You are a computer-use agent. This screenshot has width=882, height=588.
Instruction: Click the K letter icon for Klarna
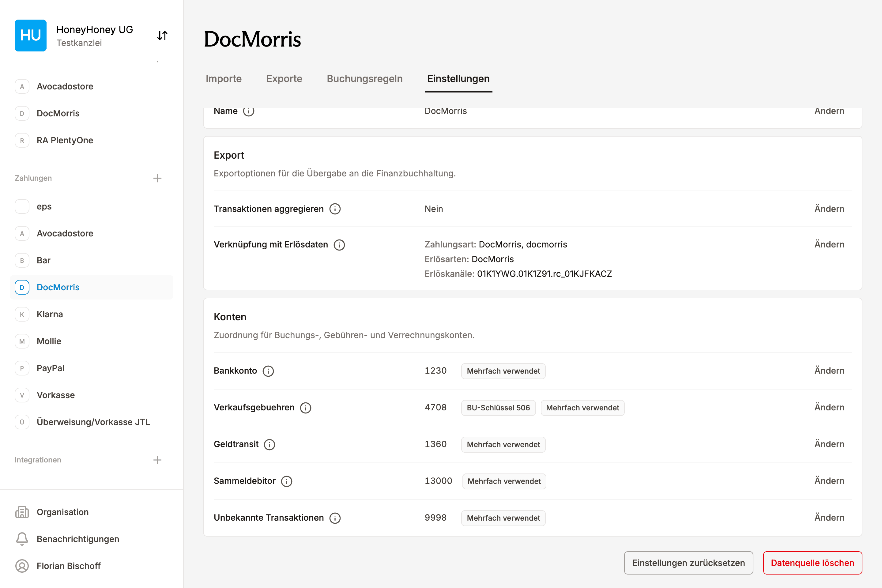click(22, 314)
